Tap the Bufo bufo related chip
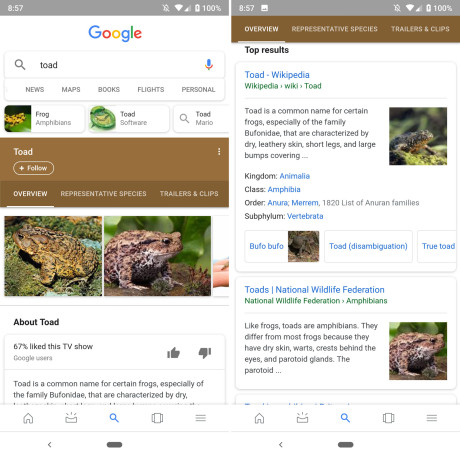The image size is (460, 458). 282,246
